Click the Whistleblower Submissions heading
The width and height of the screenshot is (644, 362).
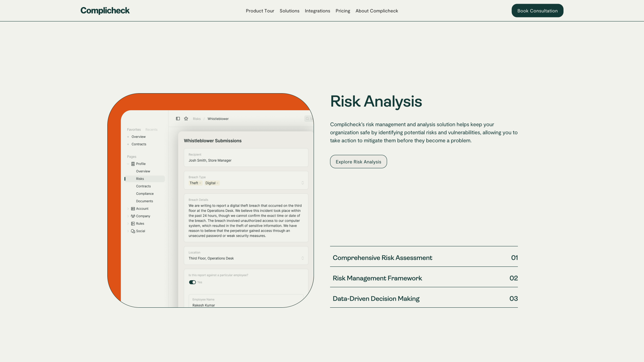click(213, 141)
